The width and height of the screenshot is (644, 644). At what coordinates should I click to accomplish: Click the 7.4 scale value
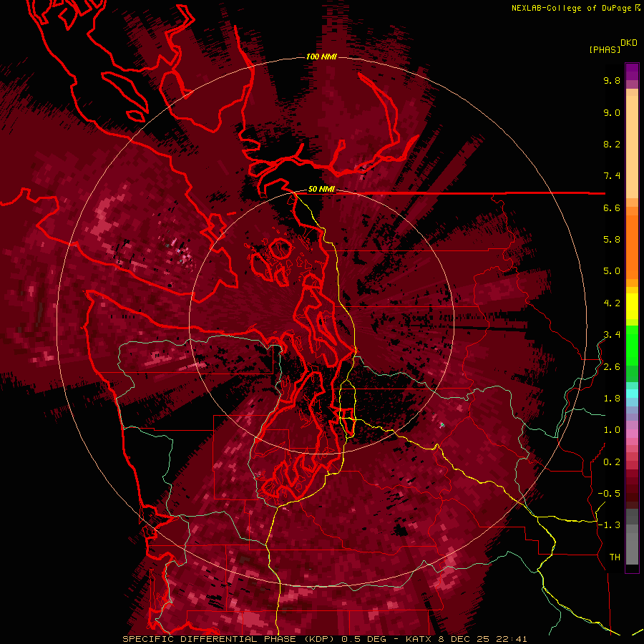click(x=612, y=176)
